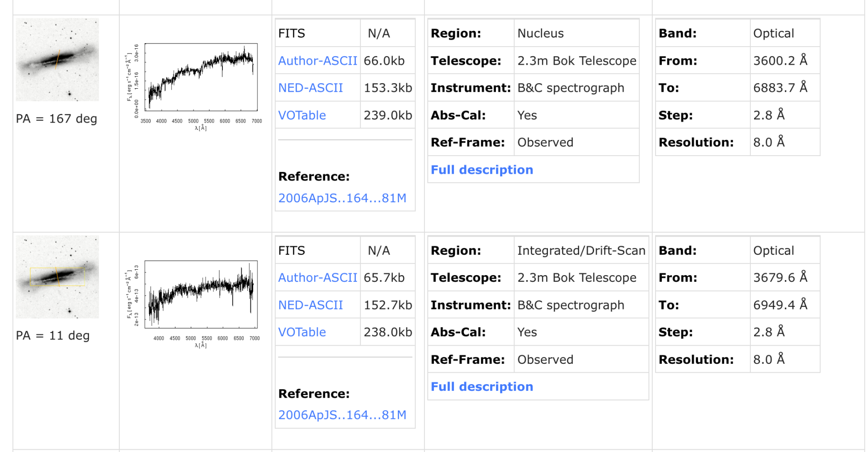Click the '3600.2 Å' From value
The width and height of the screenshot is (868, 452).
pyautogui.click(x=780, y=61)
